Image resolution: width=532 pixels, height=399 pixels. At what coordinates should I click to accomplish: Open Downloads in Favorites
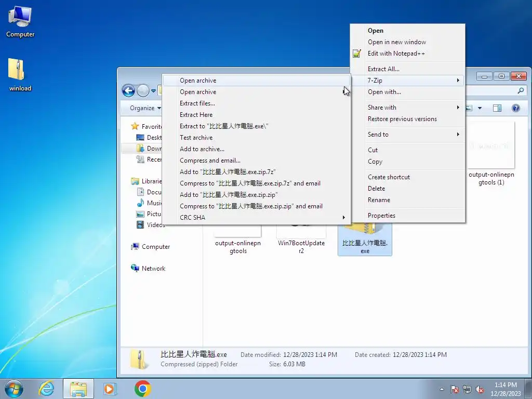click(149, 148)
